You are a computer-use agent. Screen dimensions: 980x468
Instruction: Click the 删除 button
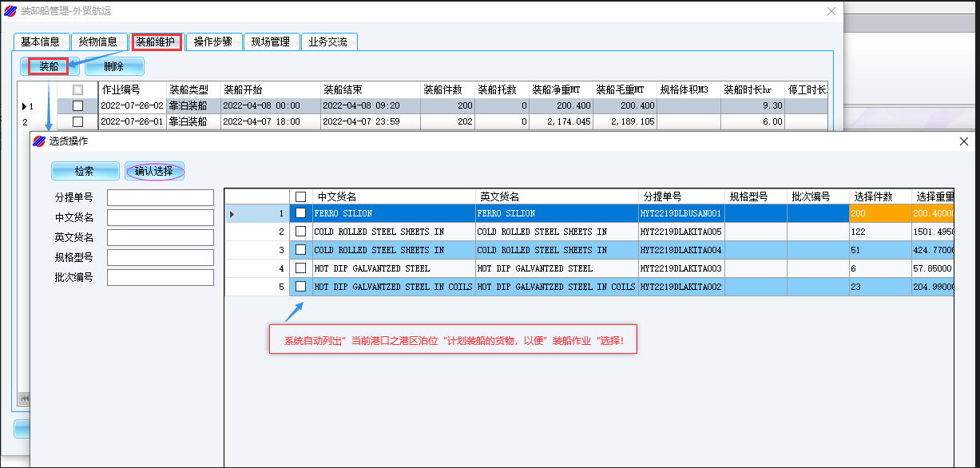(114, 67)
